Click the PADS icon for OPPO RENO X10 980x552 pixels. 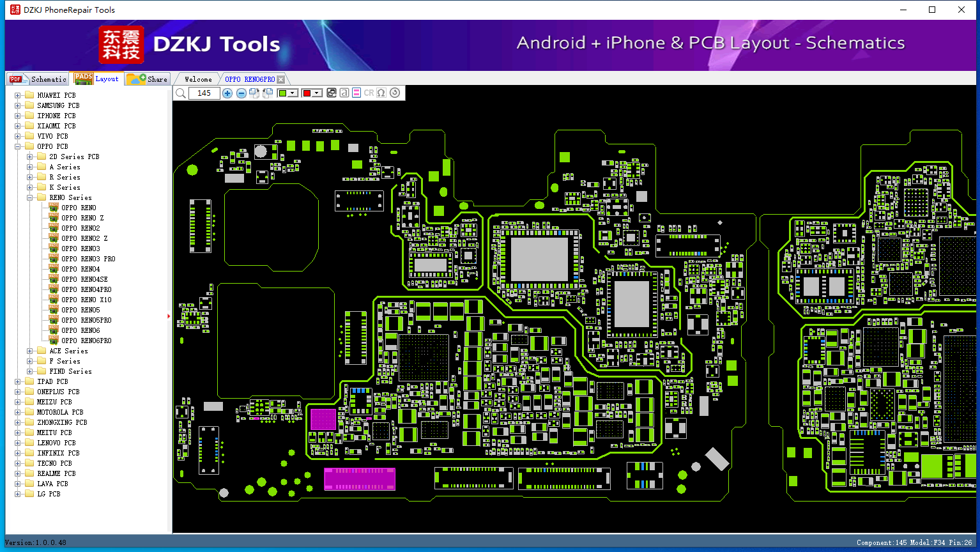[x=54, y=300]
